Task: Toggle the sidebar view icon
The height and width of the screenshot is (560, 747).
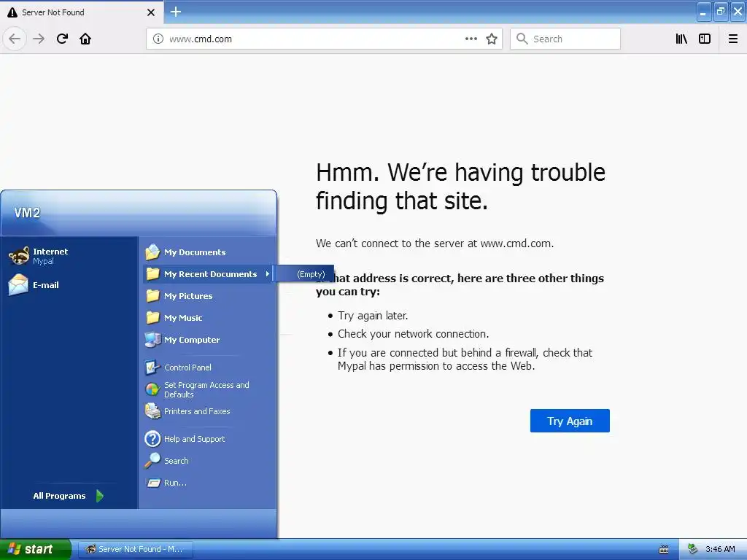Action: pos(705,39)
